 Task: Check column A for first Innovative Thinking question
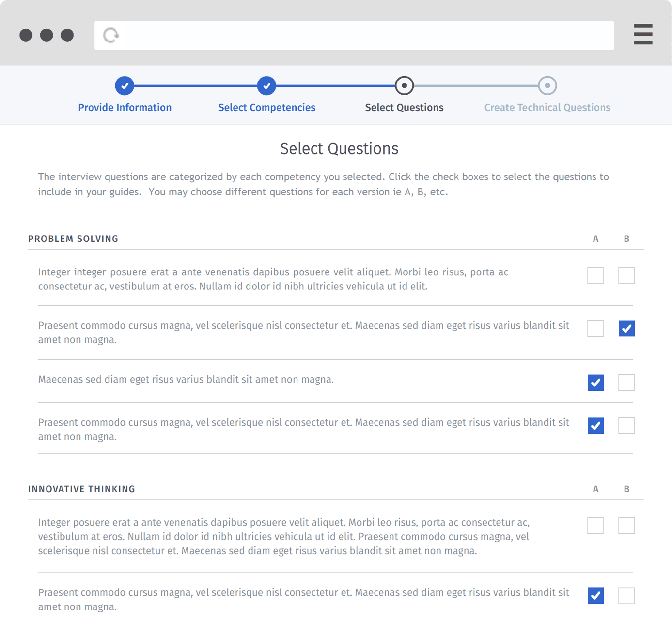point(595,525)
